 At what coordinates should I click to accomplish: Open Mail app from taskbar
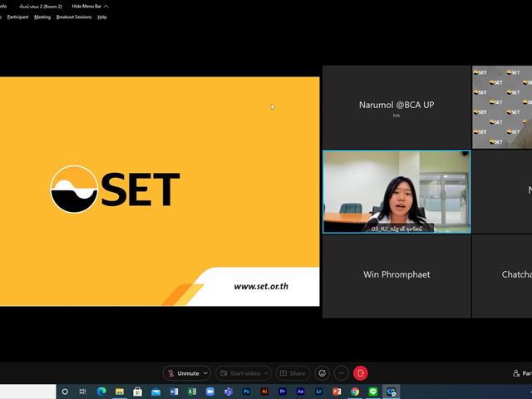(x=155, y=392)
